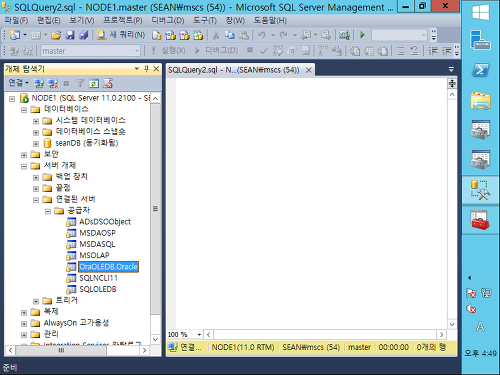
Task: Click the New Query button 새 쿼리(N)
Action: [x=121, y=35]
